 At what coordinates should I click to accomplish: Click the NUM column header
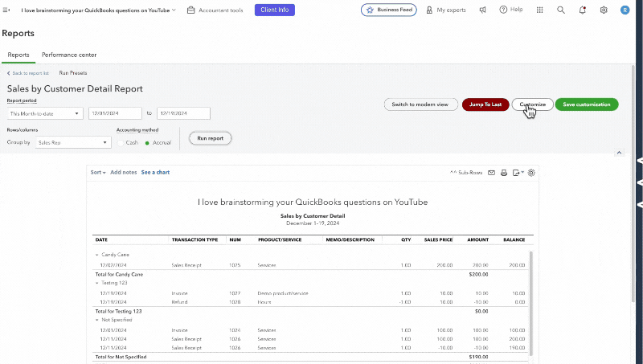[x=235, y=239]
